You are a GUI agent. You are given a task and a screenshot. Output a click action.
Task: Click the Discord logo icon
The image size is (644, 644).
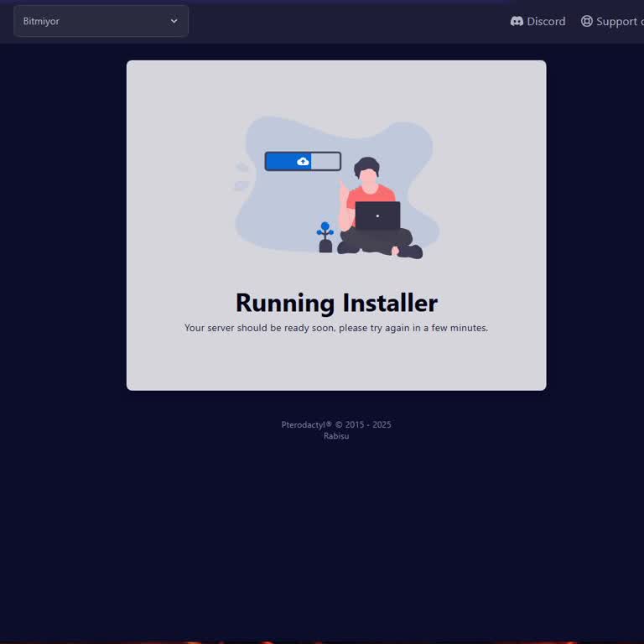[x=517, y=21]
